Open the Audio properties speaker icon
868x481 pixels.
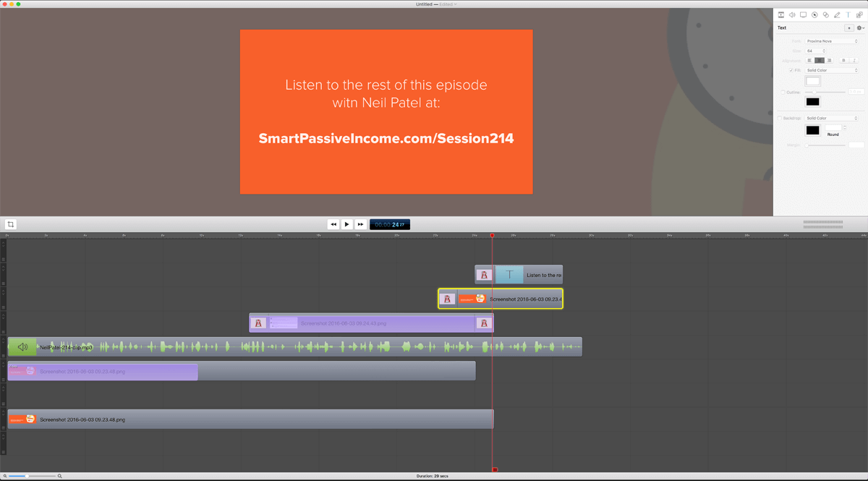(x=792, y=14)
